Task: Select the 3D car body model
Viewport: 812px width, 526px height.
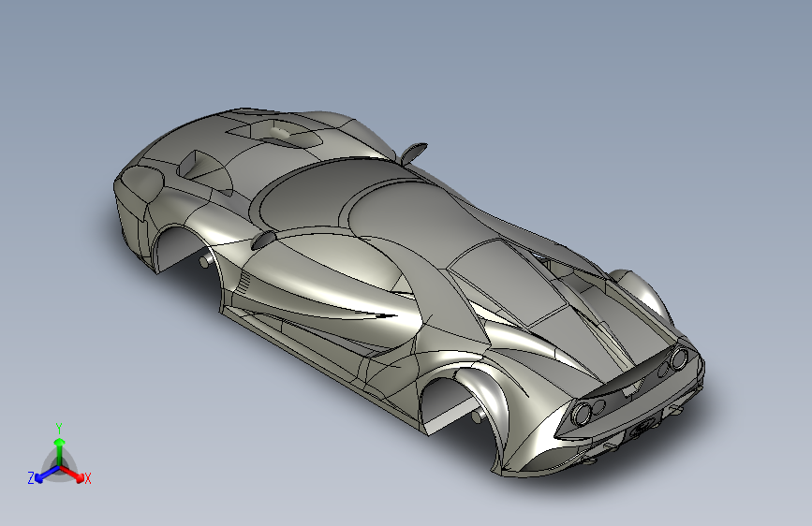Action: tap(409, 293)
